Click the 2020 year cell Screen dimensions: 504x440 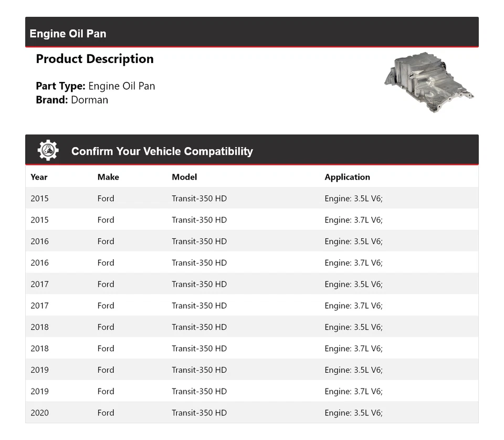(x=39, y=413)
